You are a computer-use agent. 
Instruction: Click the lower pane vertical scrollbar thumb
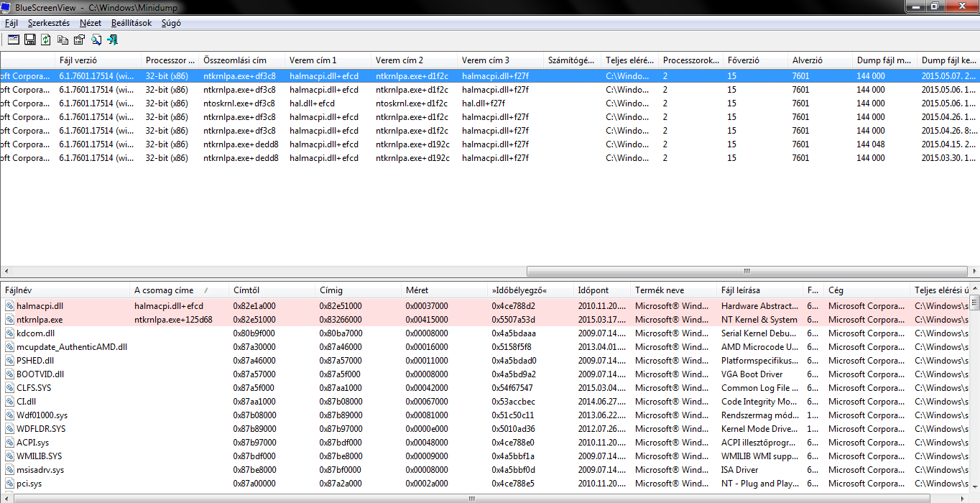(974, 303)
